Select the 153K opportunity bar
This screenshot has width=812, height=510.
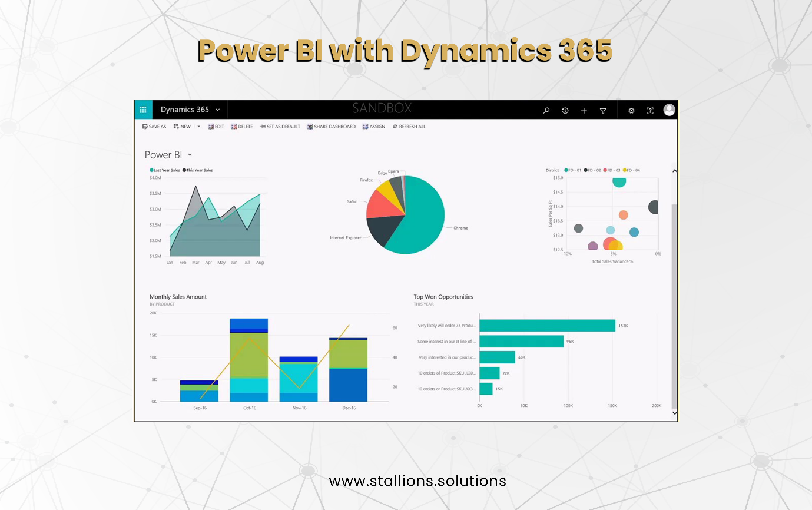(x=548, y=326)
